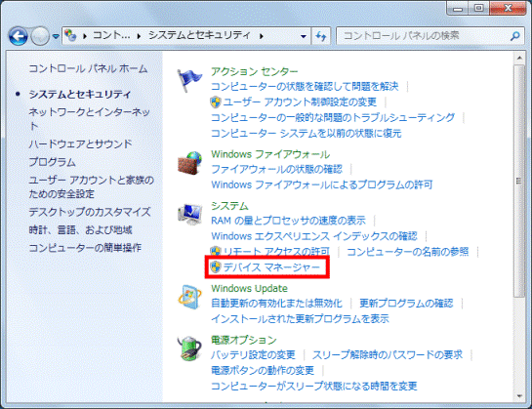Image resolution: width=532 pixels, height=409 pixels.
Task: Close the Control Panel window
Action: [x=508, y=8]
